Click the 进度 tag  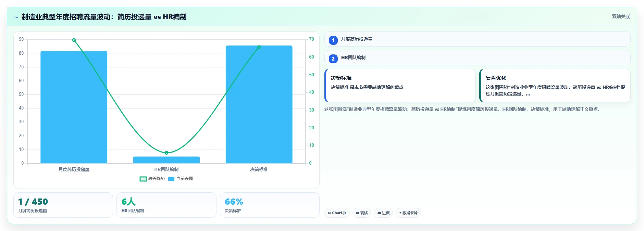(383, 213)
